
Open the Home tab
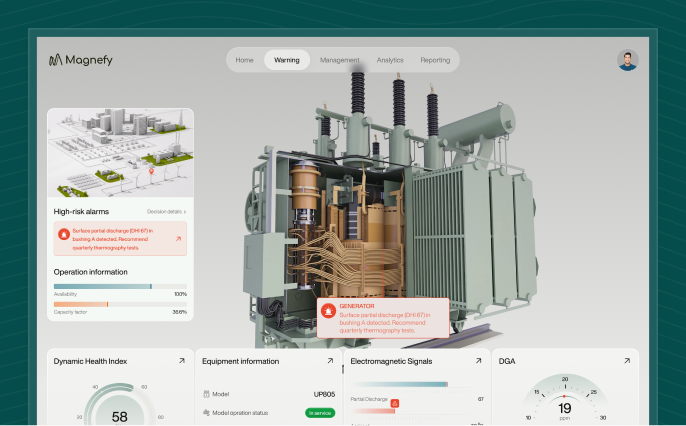244,60
